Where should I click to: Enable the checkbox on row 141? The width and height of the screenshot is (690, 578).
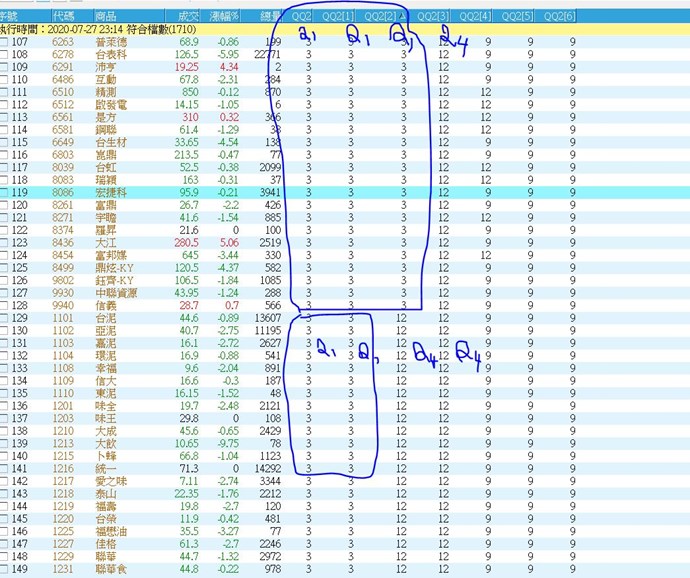[5, 466]
